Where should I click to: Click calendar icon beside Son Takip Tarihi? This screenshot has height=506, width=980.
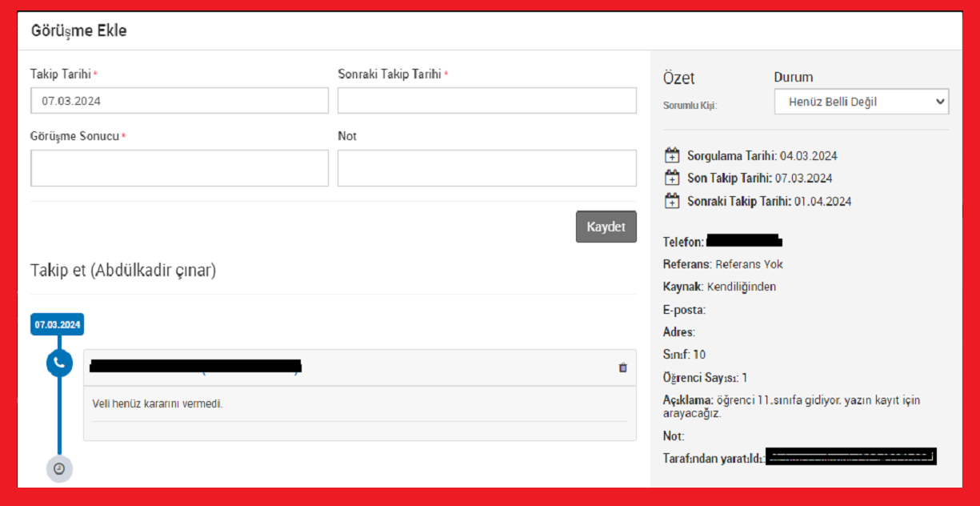[x=672, y=178]
